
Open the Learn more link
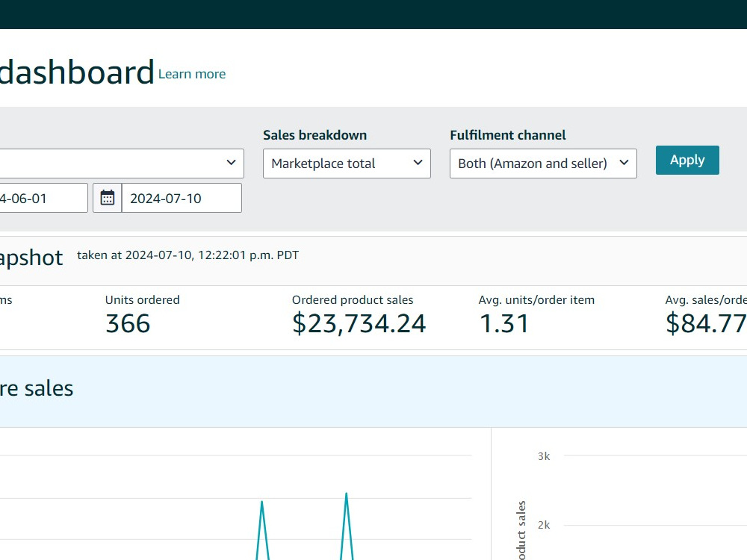(x=191, y=74)
